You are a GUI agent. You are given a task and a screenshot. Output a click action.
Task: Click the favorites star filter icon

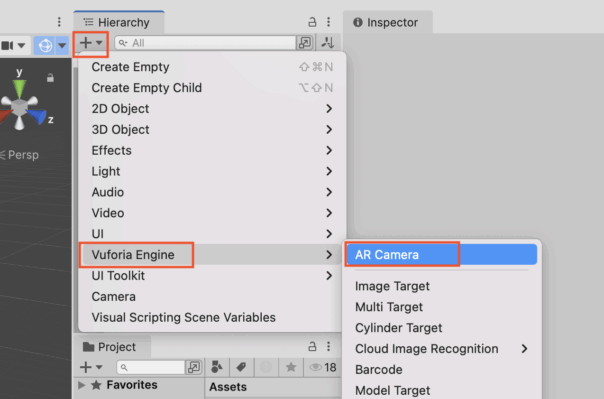(x=291, y=367)
